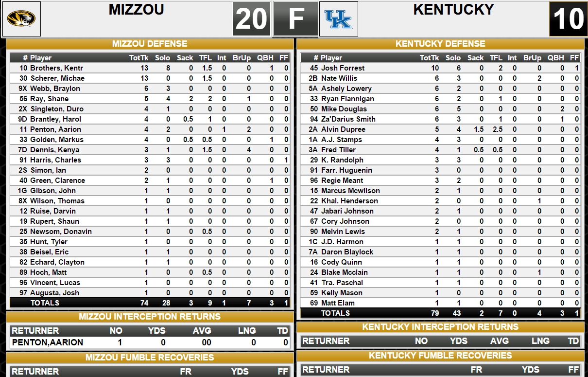This screenshot has width=588, height=377.
Task: Click the Kentucky Fumble Recoveries header
Action: (440, 356)
